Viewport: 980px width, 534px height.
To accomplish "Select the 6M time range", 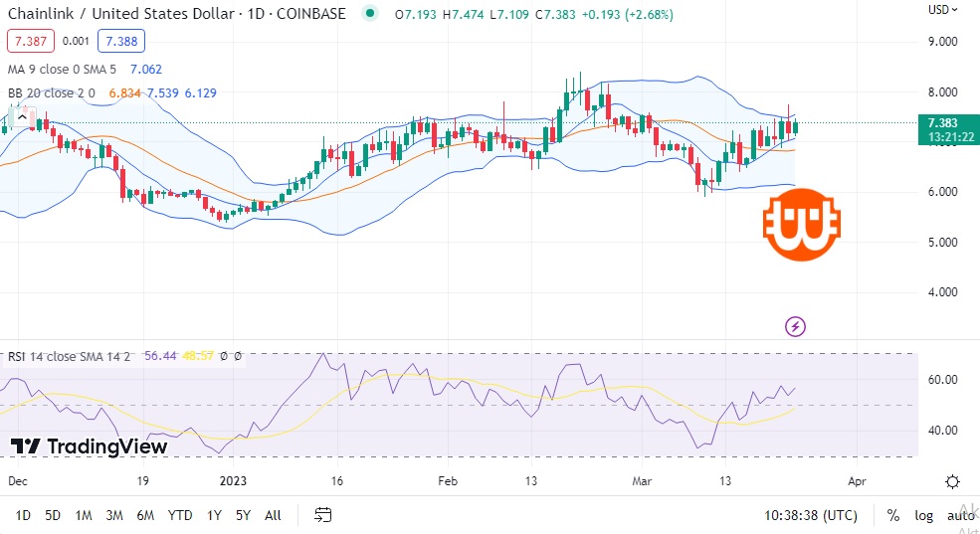I will tap(145, 515).
